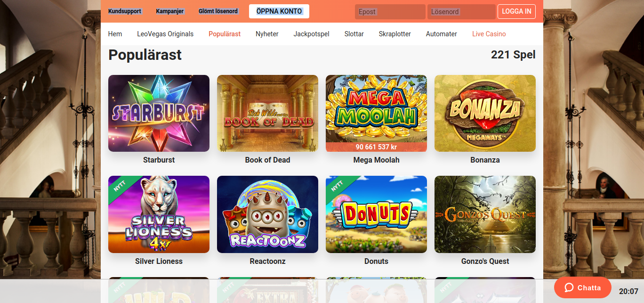Open the Glömt lösenord link
644x303 pixels.
tap(218, 11)
